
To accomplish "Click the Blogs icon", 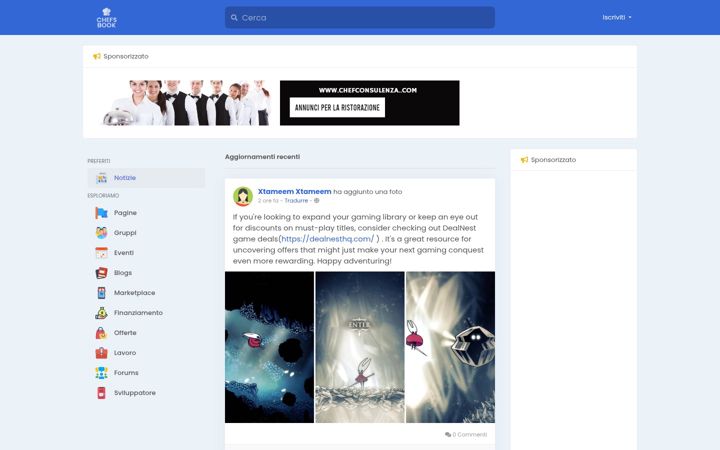I will click(x=101, y=273).
